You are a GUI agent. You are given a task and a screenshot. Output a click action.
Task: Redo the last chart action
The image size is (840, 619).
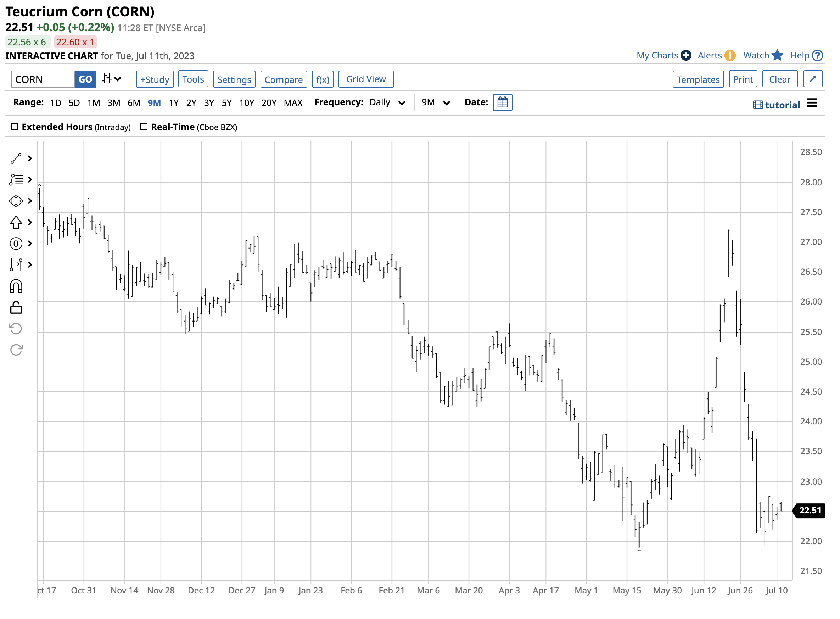(16, 350)
